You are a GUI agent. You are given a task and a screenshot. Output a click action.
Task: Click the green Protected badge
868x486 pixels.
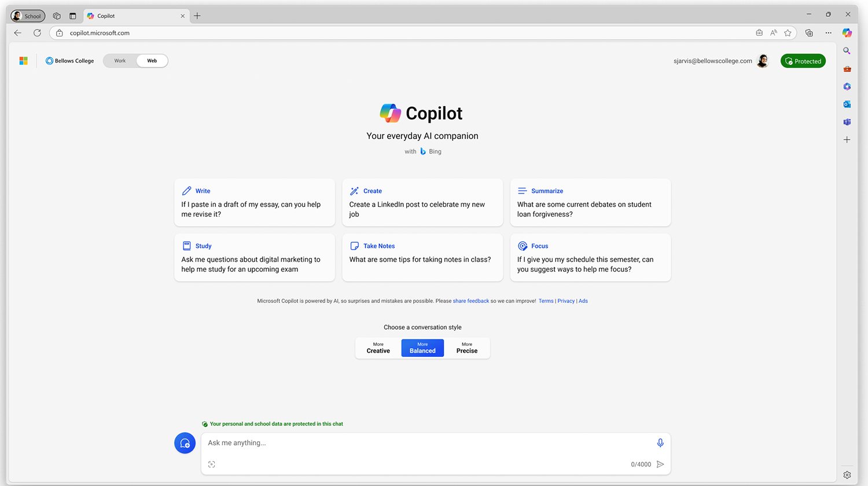tap(803, 60)
